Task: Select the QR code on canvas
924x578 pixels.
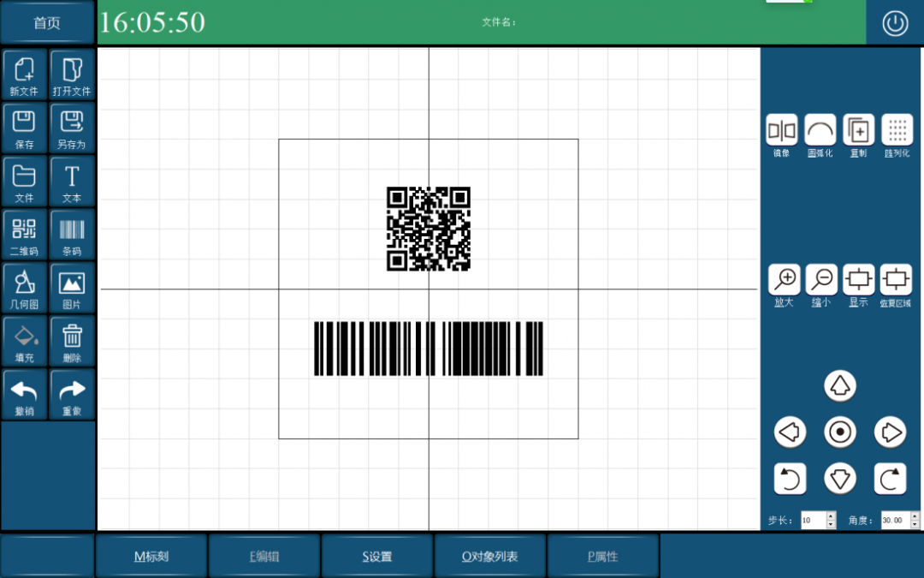Action: [429, 229]
